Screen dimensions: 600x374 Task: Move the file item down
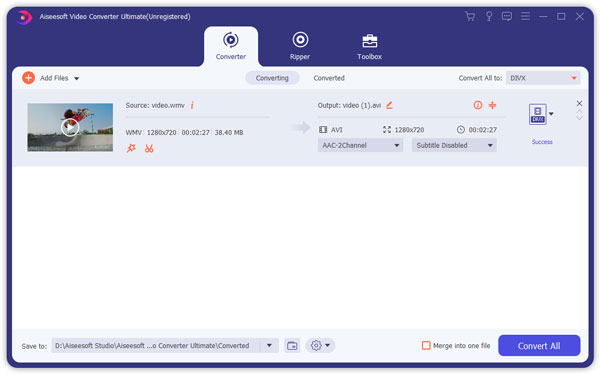(579, 118)
